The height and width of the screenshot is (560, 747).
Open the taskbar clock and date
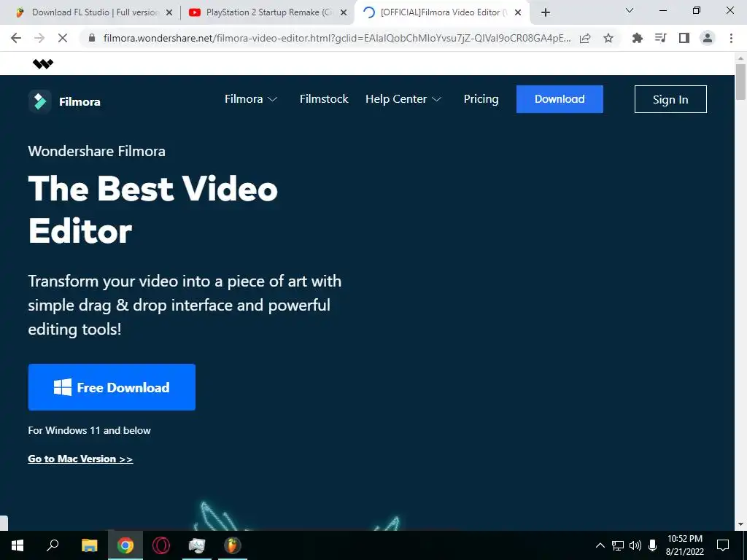tap(684, 545)
